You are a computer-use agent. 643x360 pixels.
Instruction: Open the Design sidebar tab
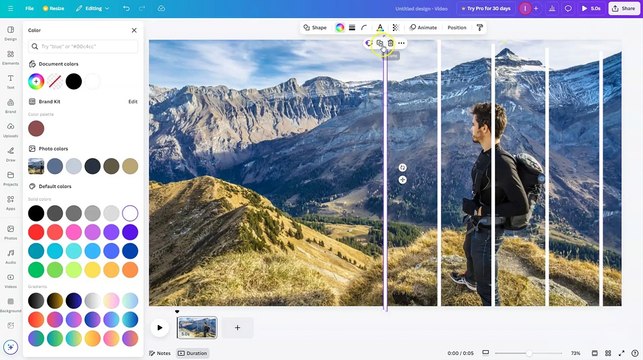11,33
